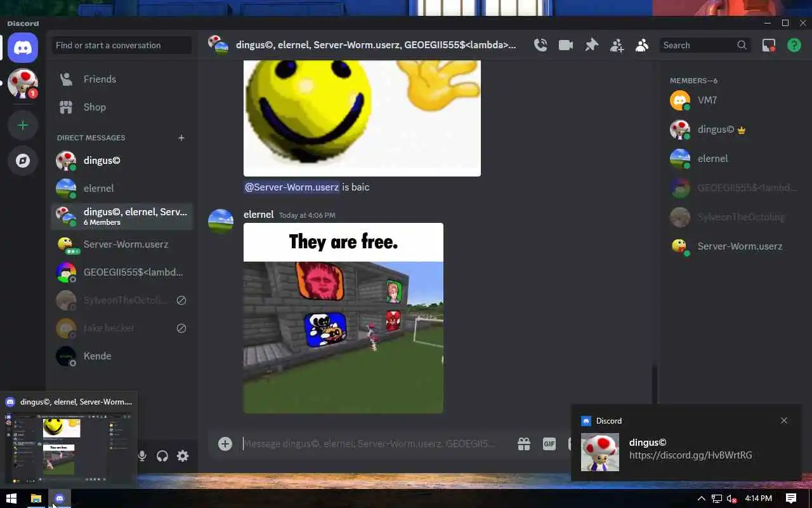The width and height of the screenshot is (812, 508).
Task: Click blocked icon beside fake hecker
Action: 181,328
